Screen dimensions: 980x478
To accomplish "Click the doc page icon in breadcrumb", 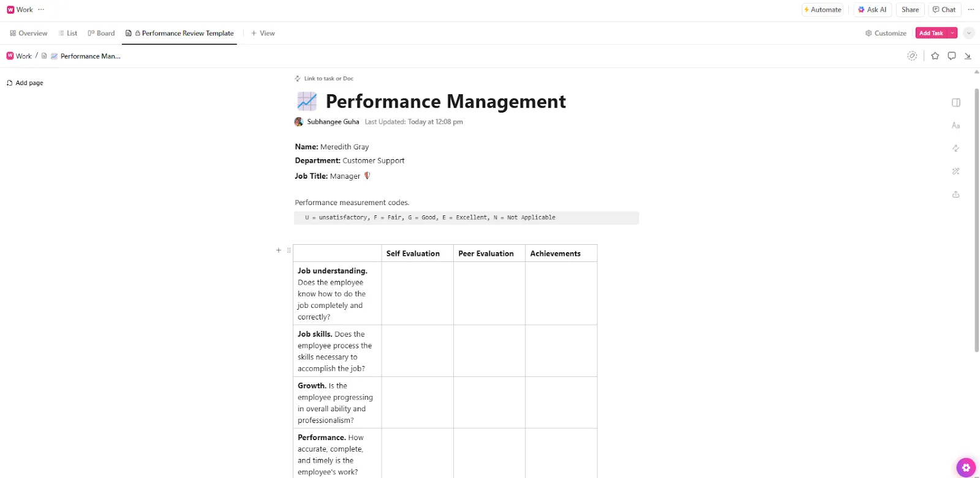I will pos(44,56).
